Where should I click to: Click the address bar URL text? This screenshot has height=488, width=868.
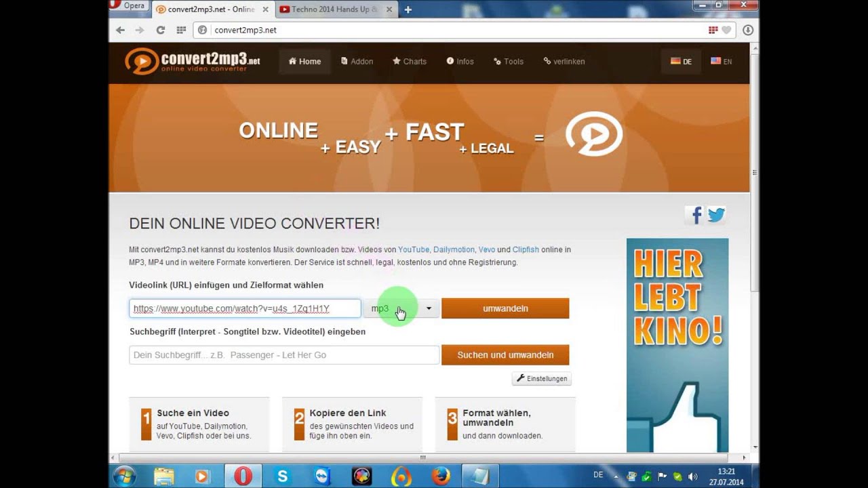pyautogui.click(x=245, y=30)
